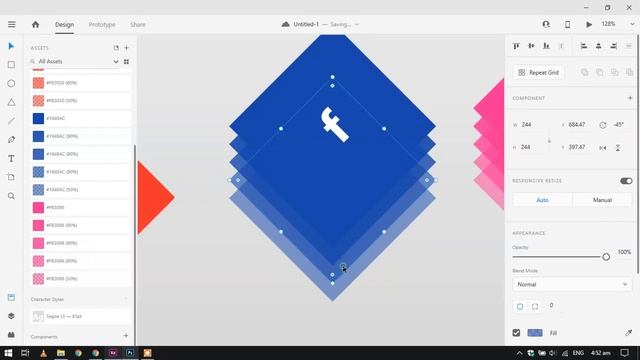Open the Blend Mode Normal dropdown
The height and width of the screenshot is (360, 640).
tap(572, 284)
